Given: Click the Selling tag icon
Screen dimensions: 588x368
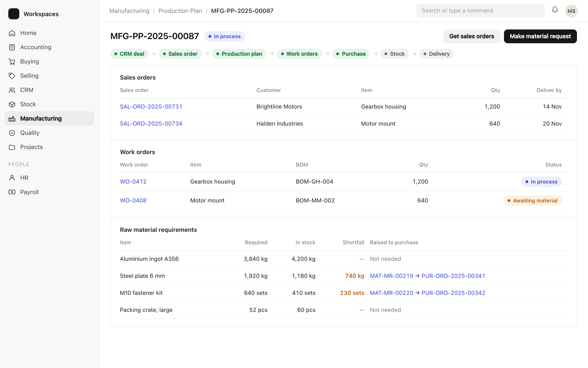Looking at the screenshot, I should (12, 76).
